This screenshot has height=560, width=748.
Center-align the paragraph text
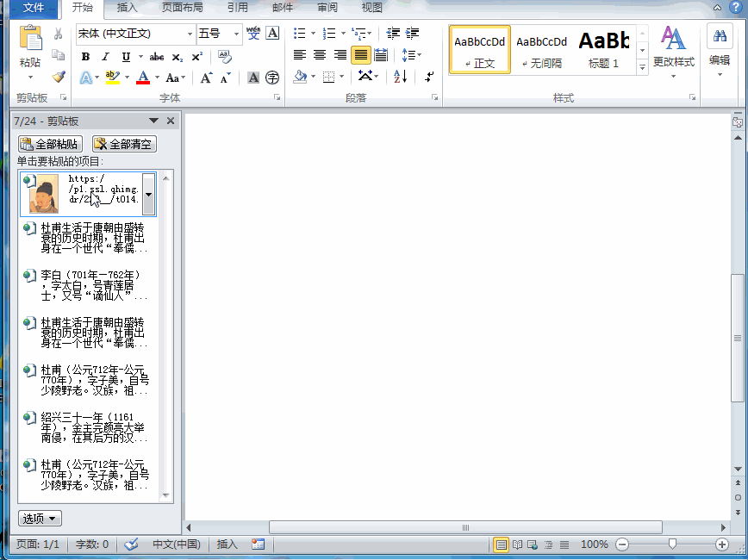pos(320,55)
